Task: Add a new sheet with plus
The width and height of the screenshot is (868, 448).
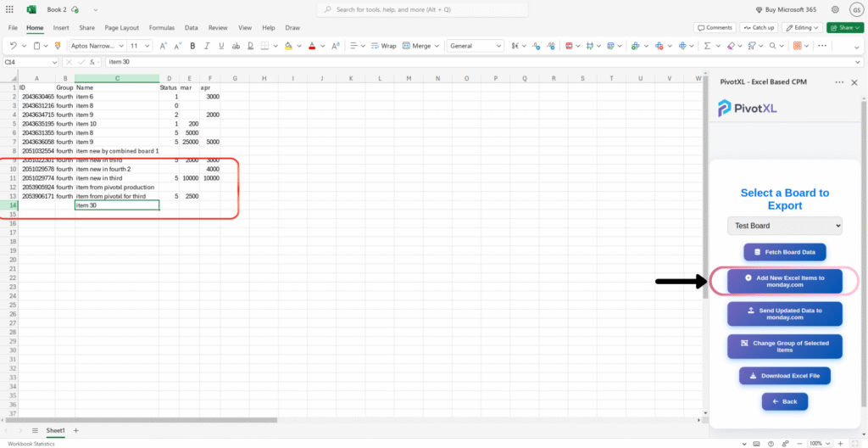Action: (75, 430)
